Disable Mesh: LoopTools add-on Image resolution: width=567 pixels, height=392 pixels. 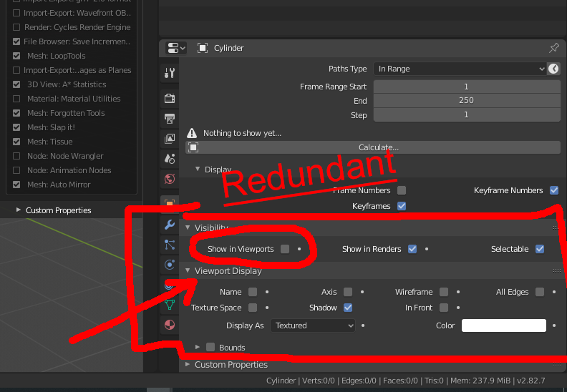(x=16, y=56)
